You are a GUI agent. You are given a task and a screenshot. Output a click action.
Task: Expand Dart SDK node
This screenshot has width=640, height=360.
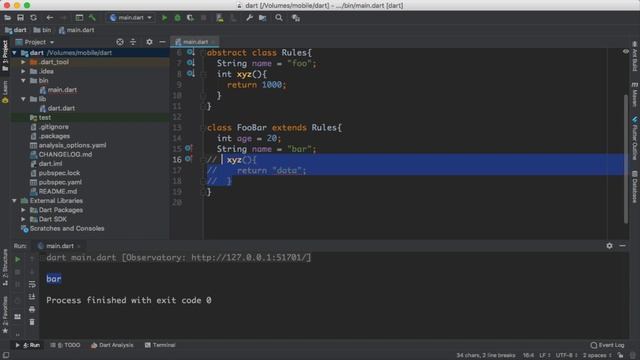pyautogui.click(x=23, y=219)
